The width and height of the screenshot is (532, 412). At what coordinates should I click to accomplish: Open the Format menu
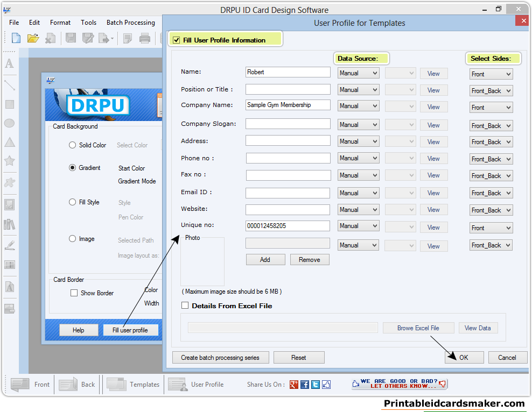60,23
